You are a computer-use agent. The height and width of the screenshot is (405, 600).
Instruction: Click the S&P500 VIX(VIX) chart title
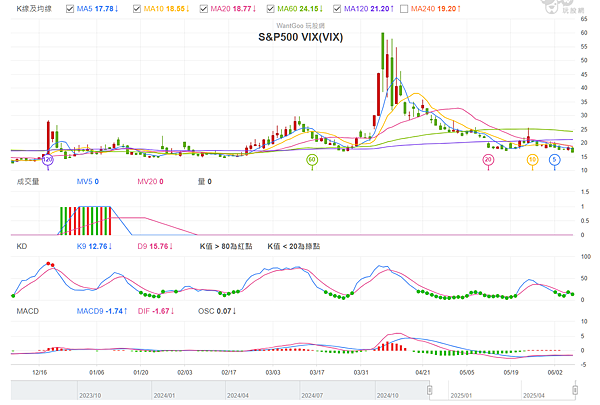click(300, 37)
